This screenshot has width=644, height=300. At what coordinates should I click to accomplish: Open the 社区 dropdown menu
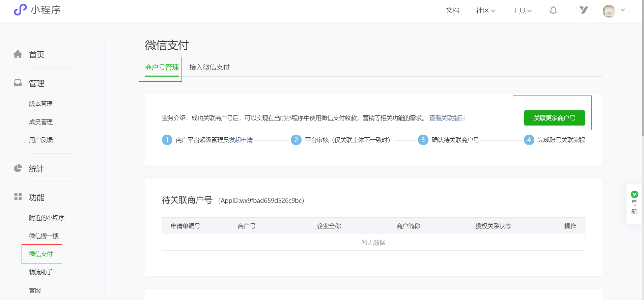(485, 11)
